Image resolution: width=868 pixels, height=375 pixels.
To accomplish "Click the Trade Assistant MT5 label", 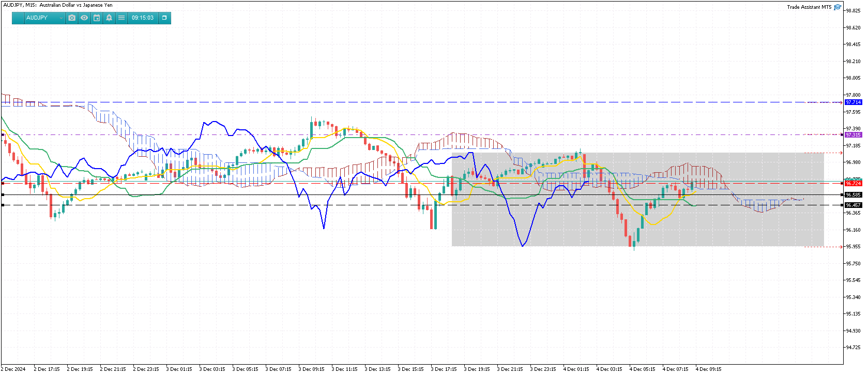I will [x=809, y=7].
